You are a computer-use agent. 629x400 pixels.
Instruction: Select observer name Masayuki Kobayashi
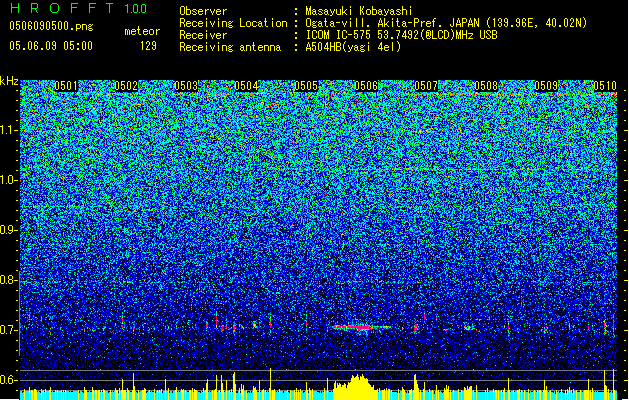[x=359, y=11]
